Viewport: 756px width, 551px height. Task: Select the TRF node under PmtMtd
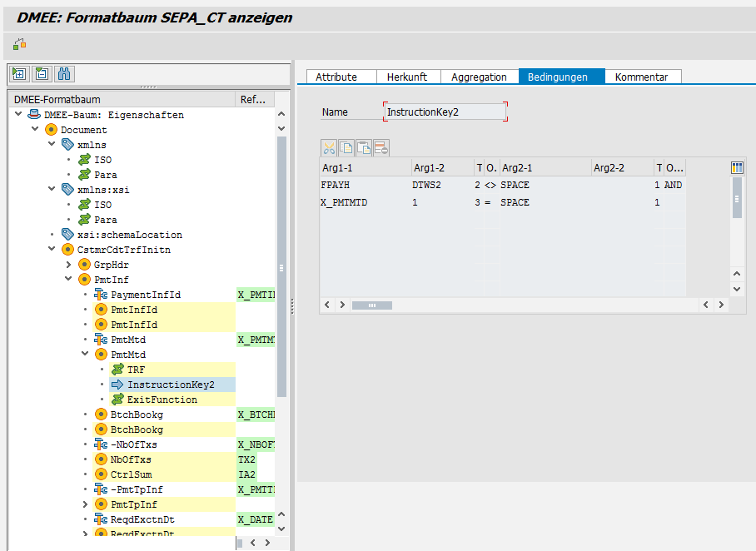point(137,370)
